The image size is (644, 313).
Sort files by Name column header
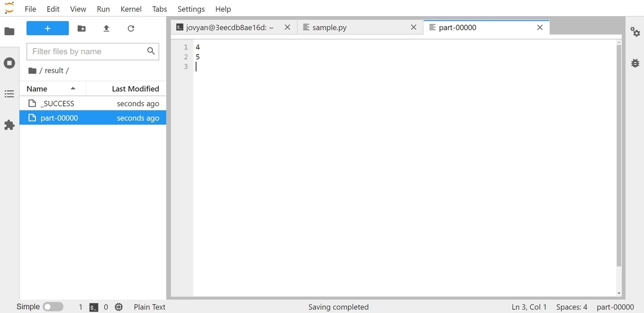coord(53,88)
